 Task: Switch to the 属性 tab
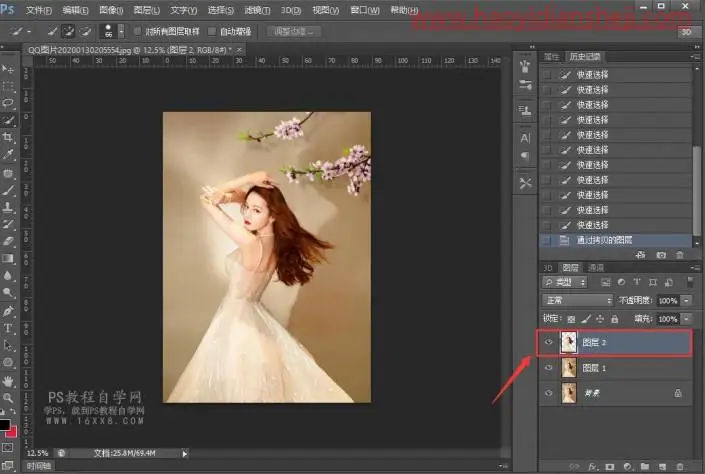coord(552,56)
